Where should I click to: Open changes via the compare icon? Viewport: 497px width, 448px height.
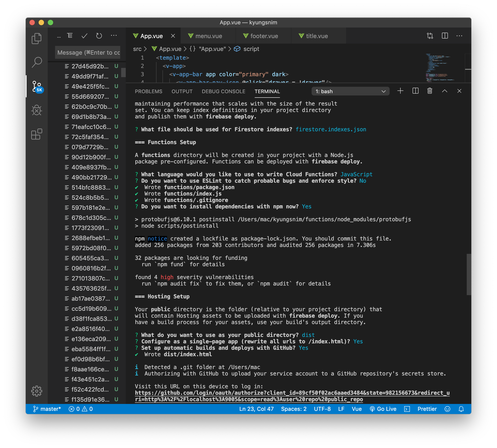[430, 36]
